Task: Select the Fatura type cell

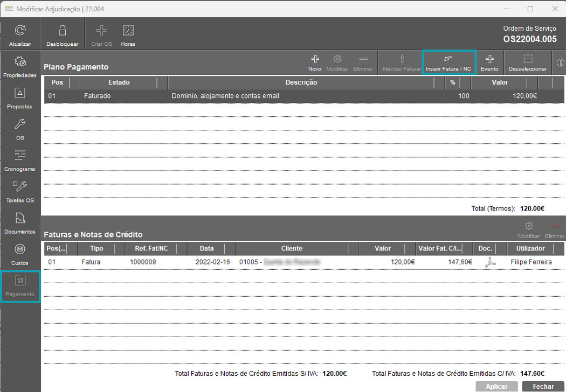Action: coord(91,262)
